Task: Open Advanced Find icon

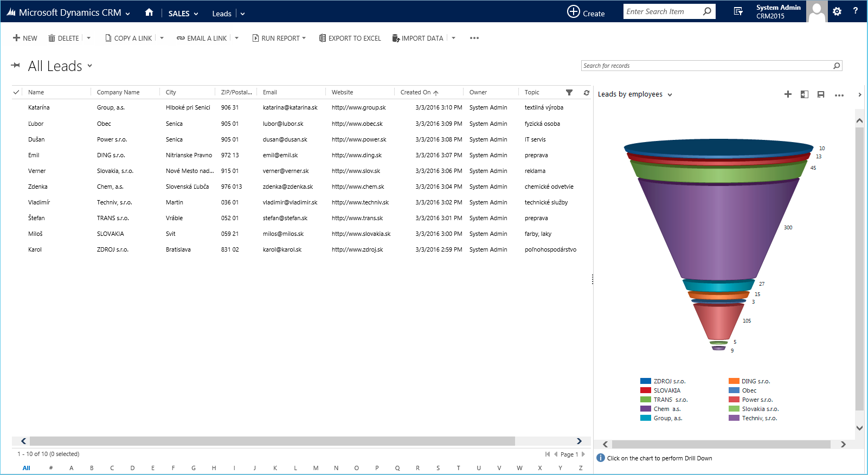Action: click(x=738, y=11)
